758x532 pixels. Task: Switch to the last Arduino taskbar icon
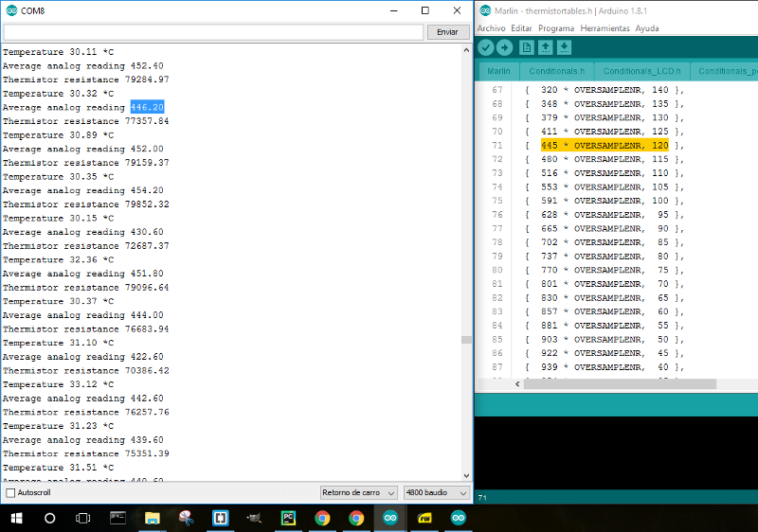(459, 518)
